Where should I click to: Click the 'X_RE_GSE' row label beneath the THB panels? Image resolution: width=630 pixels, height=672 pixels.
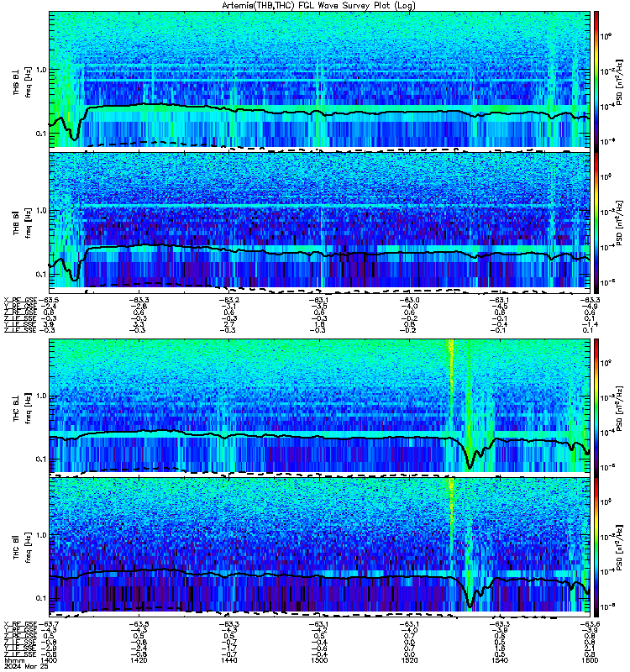click(x=20, y=300)
